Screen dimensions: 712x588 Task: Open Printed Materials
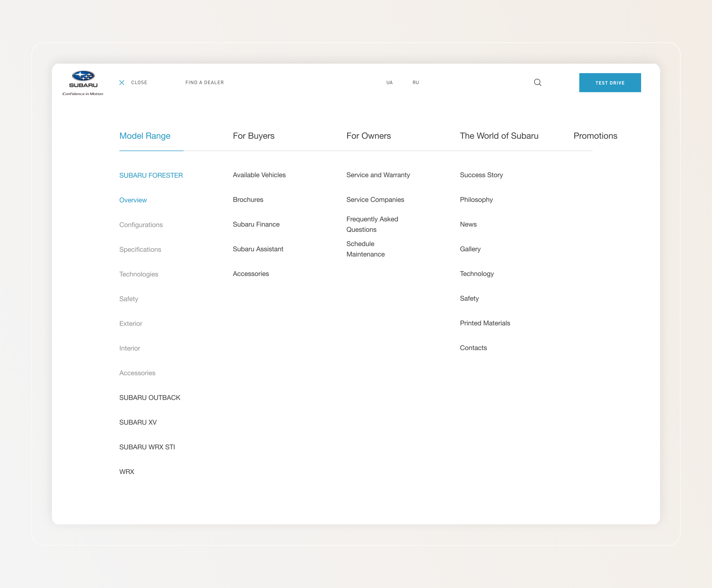pyautogui.click(x=485, y=323)
